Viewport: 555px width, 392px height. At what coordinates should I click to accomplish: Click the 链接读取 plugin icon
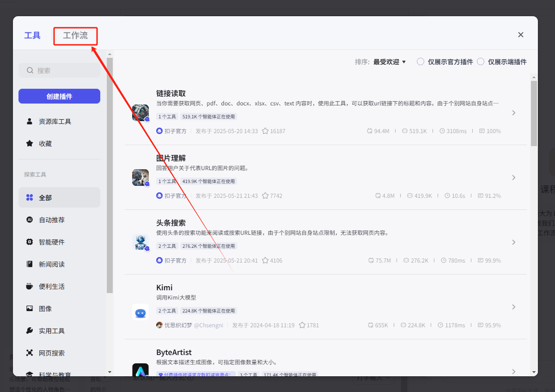140,113
